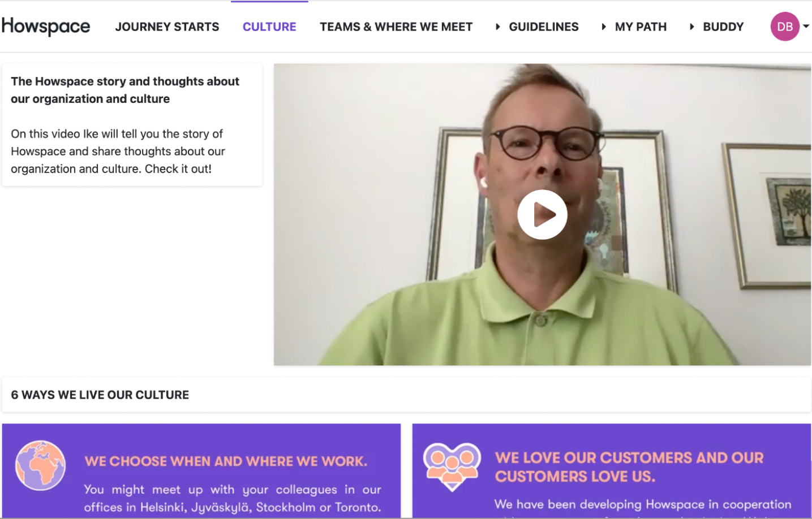Open the DB user avatar
This screenshot has width=812, height=519.
785,27
